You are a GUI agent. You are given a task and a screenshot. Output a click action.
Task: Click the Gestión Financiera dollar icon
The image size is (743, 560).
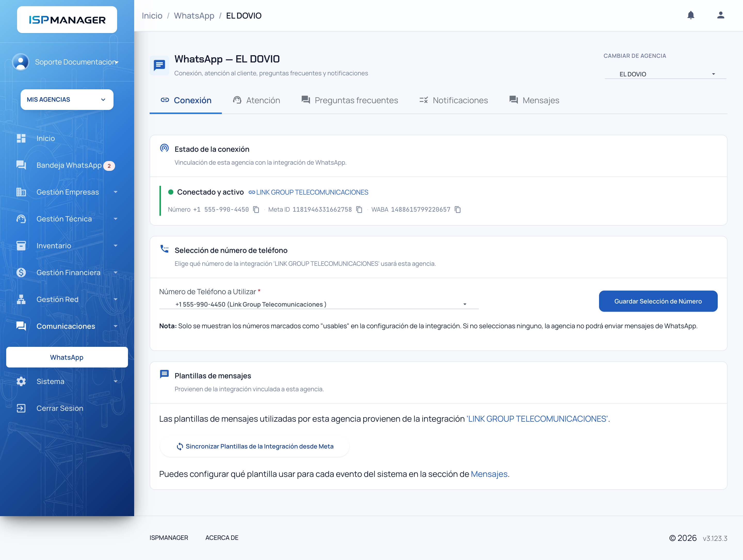click(21, 273)
